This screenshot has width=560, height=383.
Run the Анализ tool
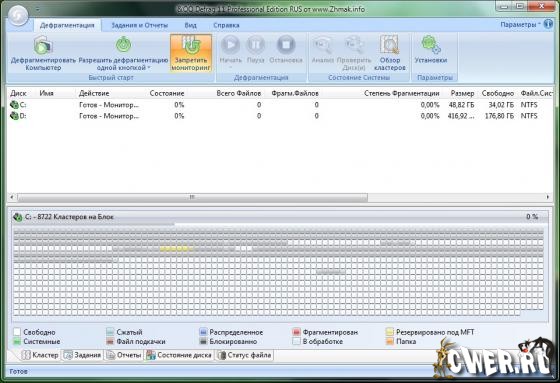tap(322, 49)
